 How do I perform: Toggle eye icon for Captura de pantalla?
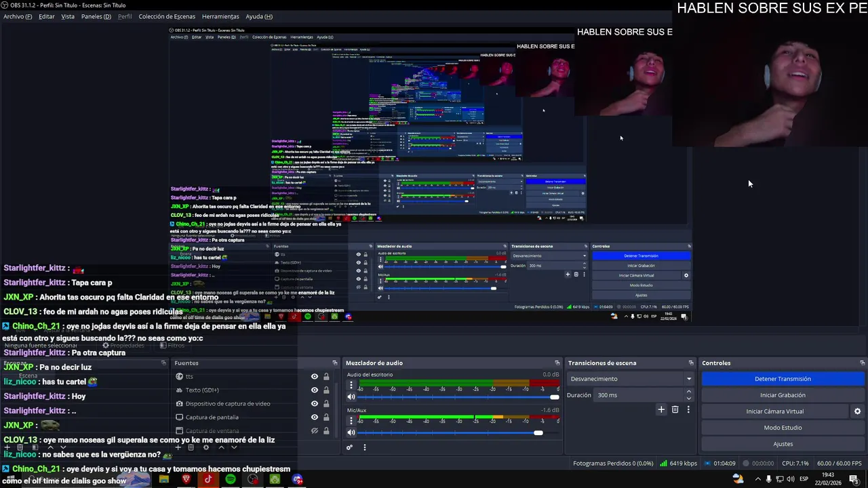tap(315, 418)
